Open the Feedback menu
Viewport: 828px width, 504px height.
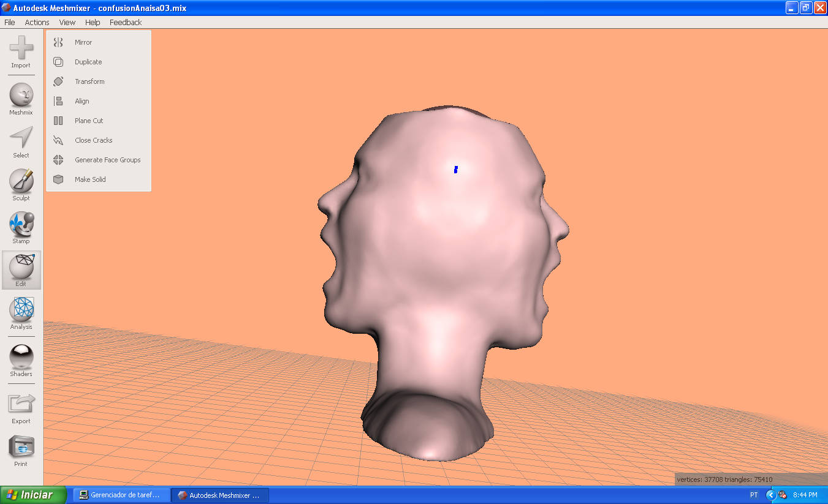tap(126, 22)
